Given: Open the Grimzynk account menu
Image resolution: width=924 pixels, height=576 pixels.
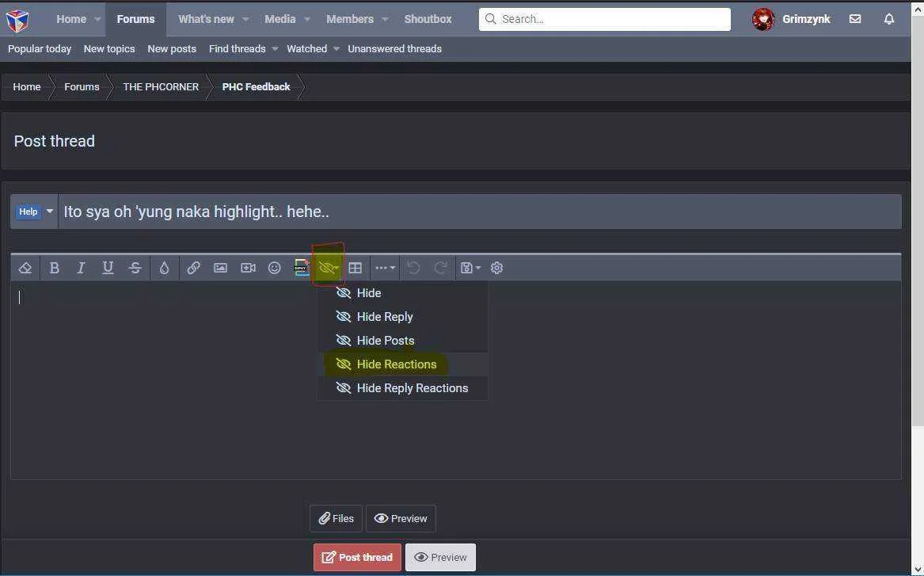Looking at the screenshot, I should (806, 20).
